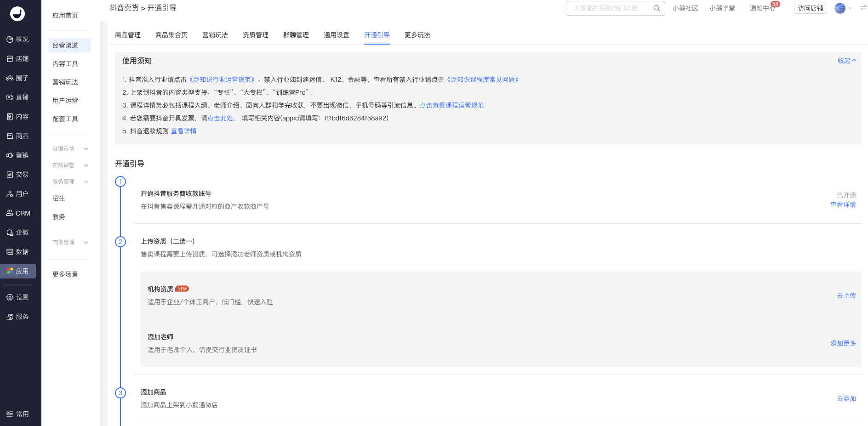The height and width of the screenshot is (426, 868).
Task: Open 内容 content section
Action: coord(18,117)
